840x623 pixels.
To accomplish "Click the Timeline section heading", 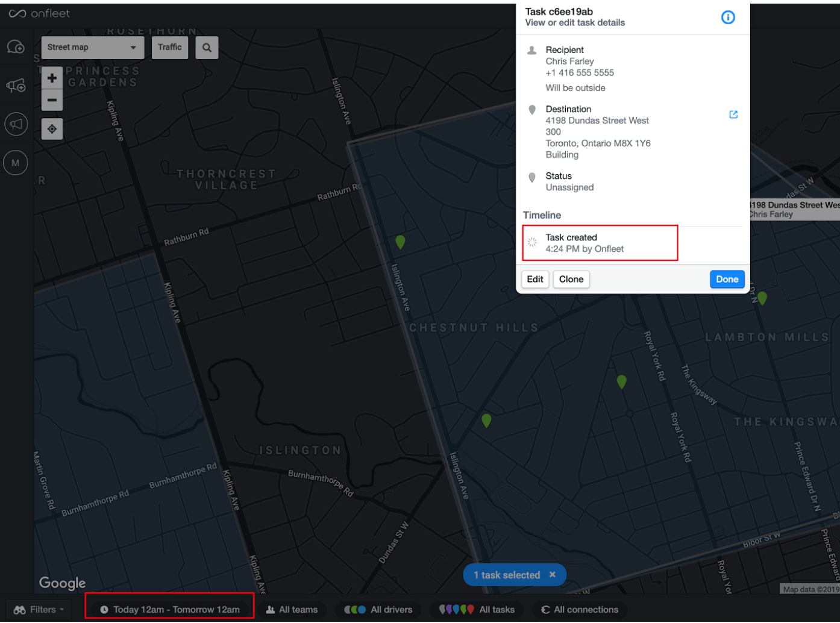I will click(542, 215).
